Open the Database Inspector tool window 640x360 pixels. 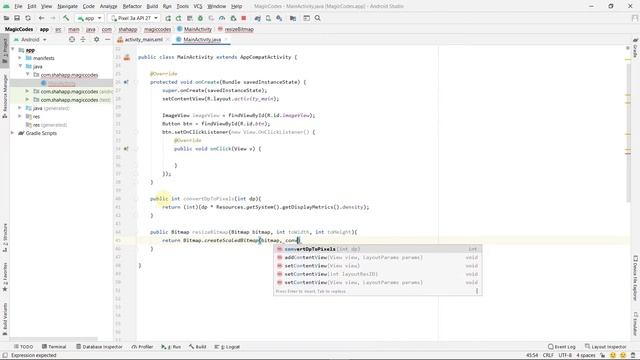[99, 347]
